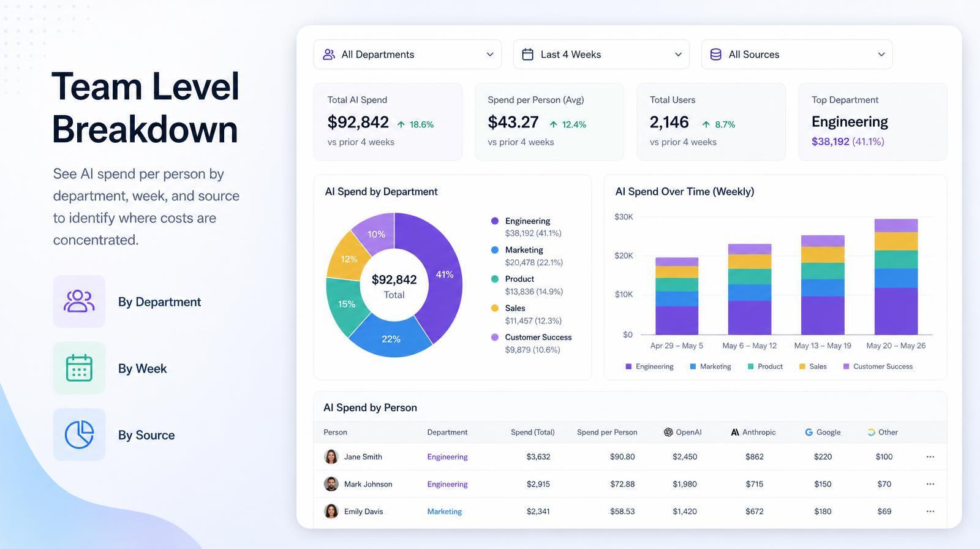Sort table by Department column header
This screenshot has width=980, height=549.
pyautogui.click(x=447, y=432)
